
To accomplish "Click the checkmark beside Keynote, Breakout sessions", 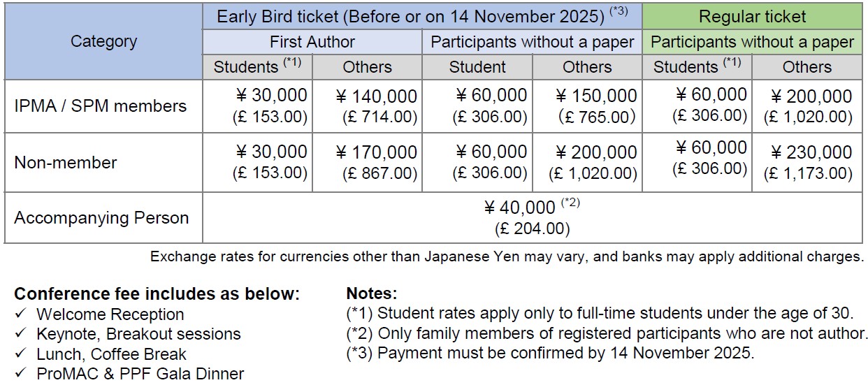I will (x=20, y=334).
